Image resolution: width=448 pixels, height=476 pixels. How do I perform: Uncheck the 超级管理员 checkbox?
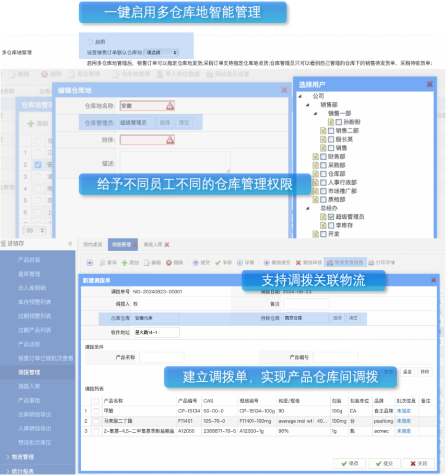[331, 217]
